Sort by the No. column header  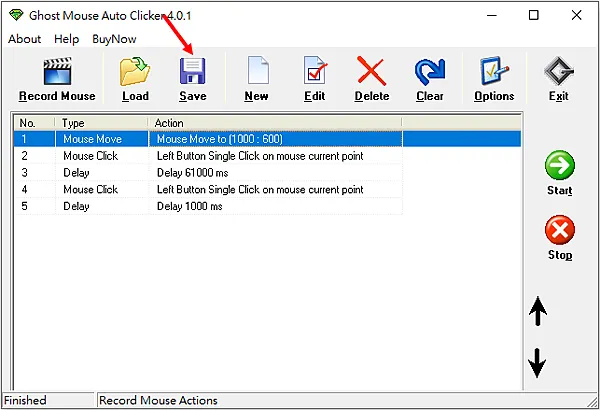click(34, 123)
